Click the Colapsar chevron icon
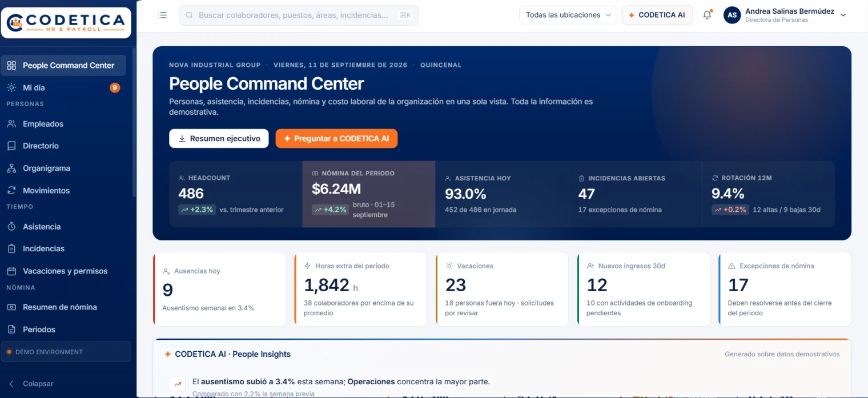 pos(11,384)
